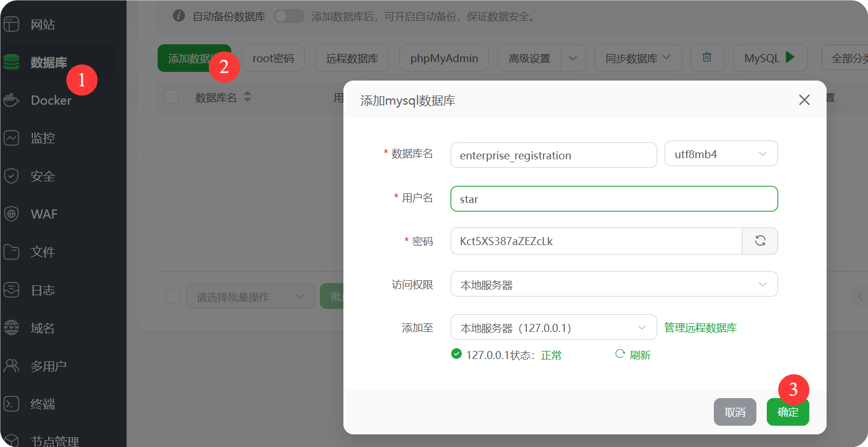868x447 pixels.
Task: Toggle the automatic database backup switch
Action: [289, 16]
